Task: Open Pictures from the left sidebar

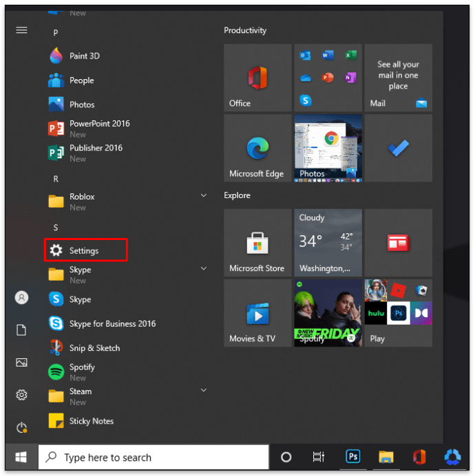Action: pyautogui.click(x=21, y=363)
